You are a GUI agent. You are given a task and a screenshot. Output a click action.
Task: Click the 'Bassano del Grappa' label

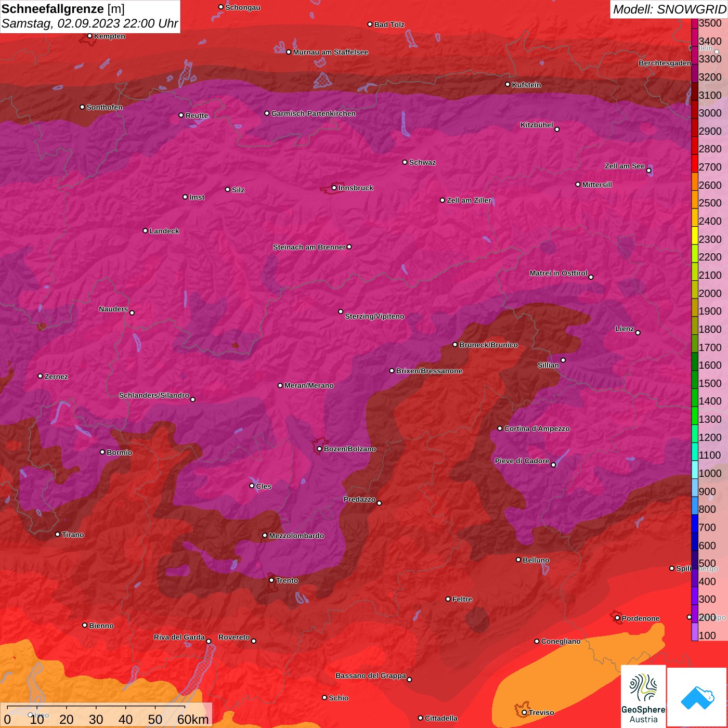tap(371, 675)
